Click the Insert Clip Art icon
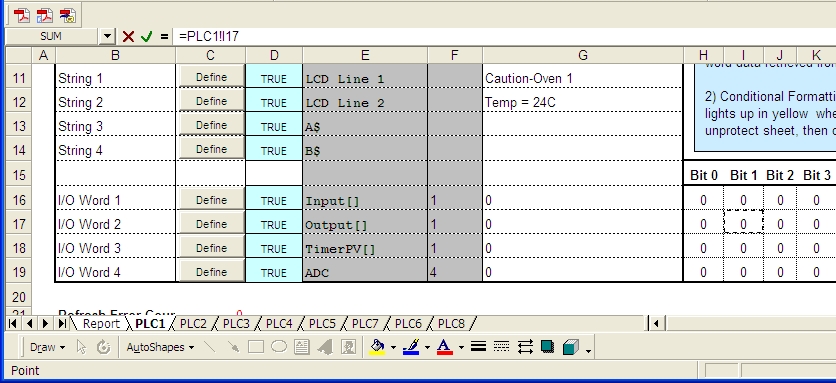This screenshot has width=836, height=383. (x=348, y=347)
